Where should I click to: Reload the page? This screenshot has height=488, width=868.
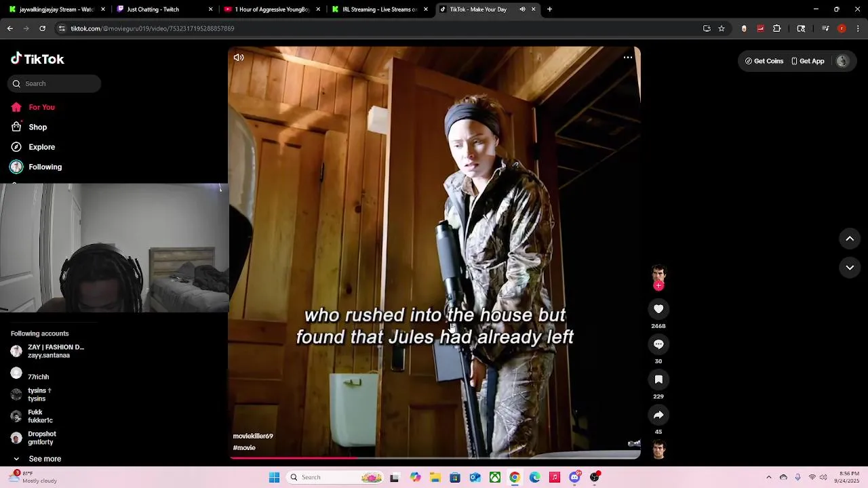point(42,28)
